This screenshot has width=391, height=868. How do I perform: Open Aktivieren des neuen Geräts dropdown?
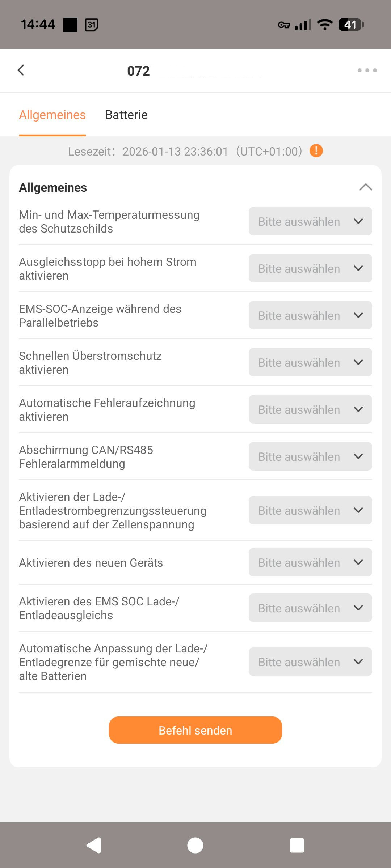click(x=310, y=562)
